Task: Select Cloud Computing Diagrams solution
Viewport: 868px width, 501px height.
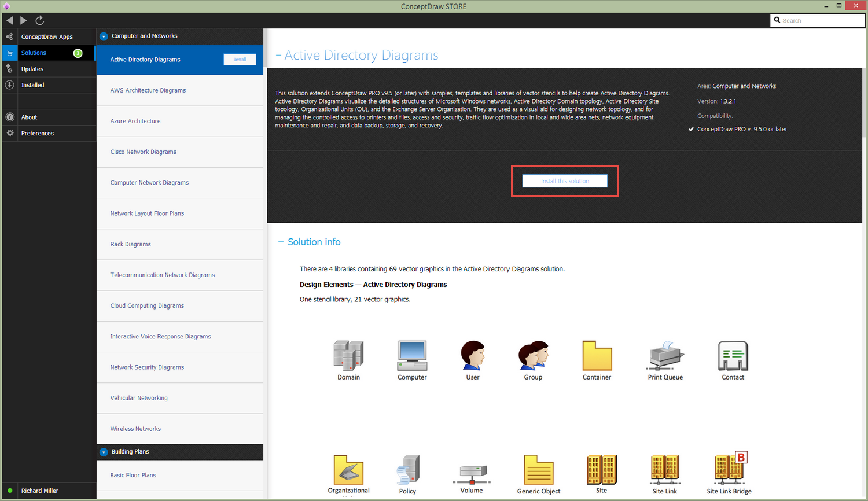Action: (x=180, y=305)
